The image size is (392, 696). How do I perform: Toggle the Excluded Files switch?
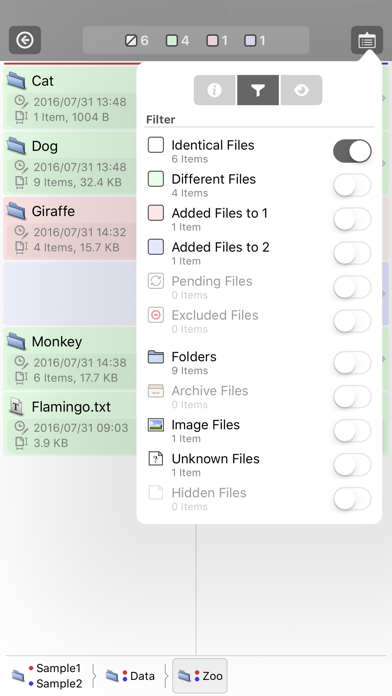pyautogui.click(x=352, y=321)
